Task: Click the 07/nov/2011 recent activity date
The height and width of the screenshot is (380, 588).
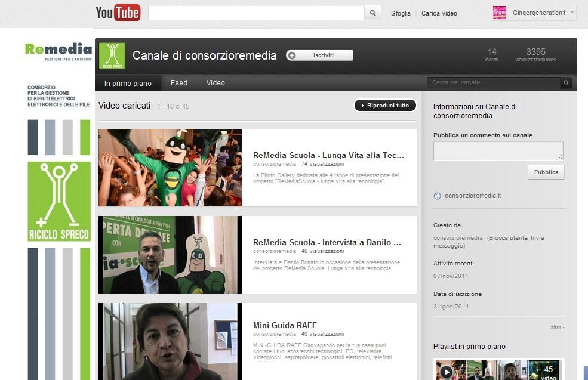Action: [451, 276]
